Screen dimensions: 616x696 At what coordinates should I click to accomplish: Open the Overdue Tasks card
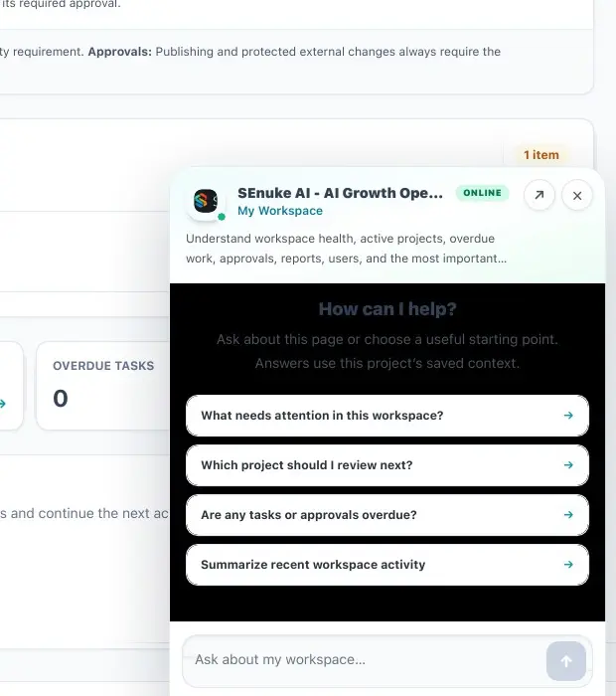click(103, 386)
